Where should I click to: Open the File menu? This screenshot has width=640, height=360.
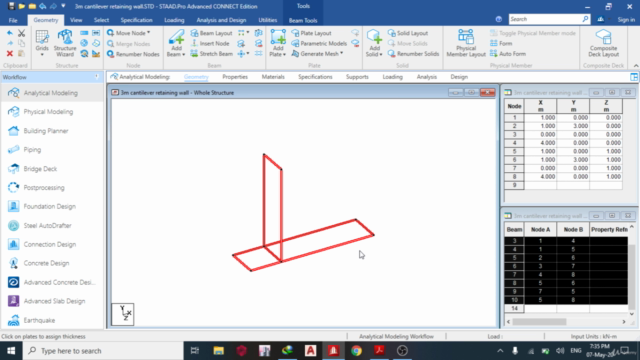13,20
